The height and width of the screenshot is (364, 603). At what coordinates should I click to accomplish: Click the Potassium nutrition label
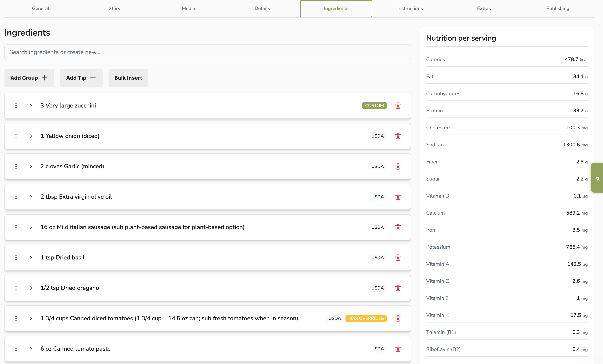click(x=438, y=247)
